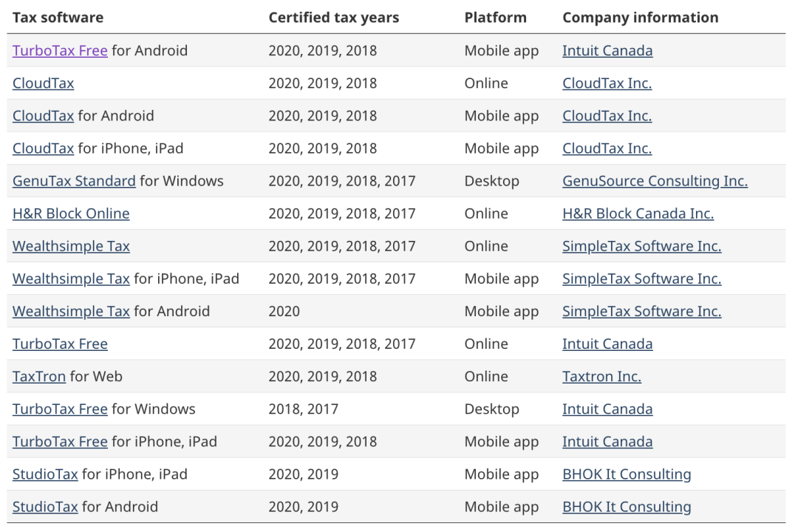Open the TurboTax Free for Android link

60,51
